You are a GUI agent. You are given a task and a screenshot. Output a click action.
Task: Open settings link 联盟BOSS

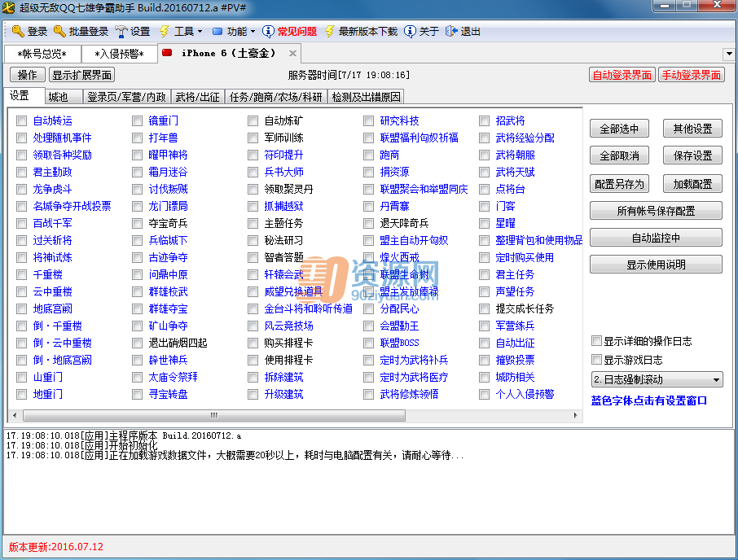tap(400, 343)
